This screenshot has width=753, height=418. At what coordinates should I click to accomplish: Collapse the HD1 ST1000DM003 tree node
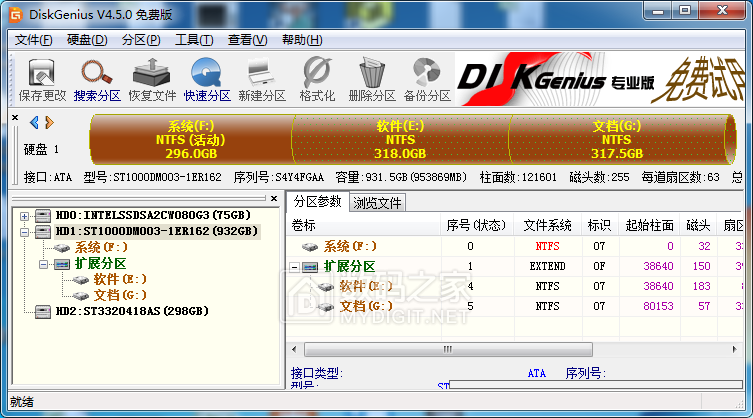(x=26, y=231)
